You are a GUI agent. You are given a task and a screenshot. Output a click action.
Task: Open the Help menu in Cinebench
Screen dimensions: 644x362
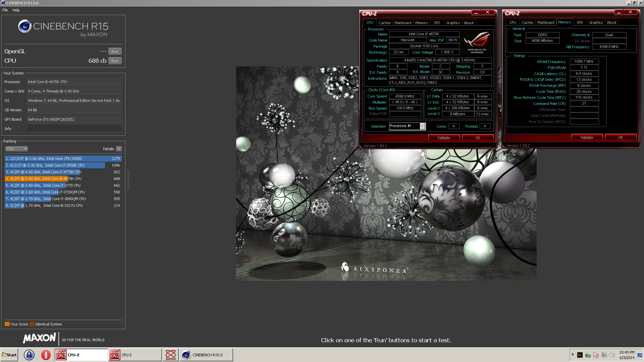pos(16,10)
